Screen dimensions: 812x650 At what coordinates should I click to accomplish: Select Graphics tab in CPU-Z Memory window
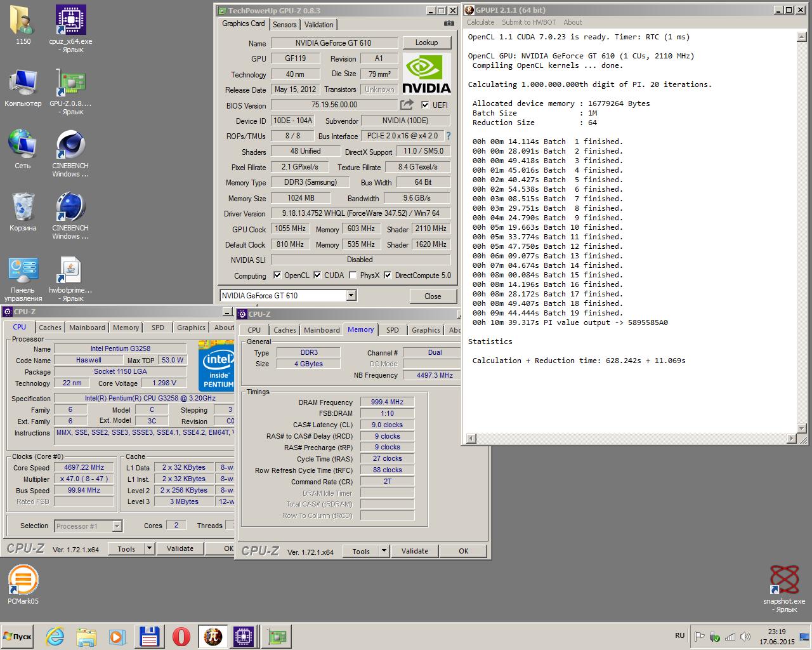pyautogui.click(x=426, y=330)
